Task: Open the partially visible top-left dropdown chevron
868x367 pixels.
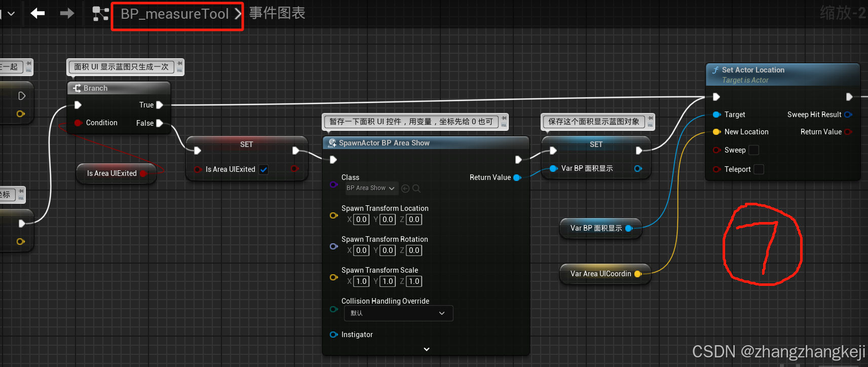Action: (x=11, y=14)
